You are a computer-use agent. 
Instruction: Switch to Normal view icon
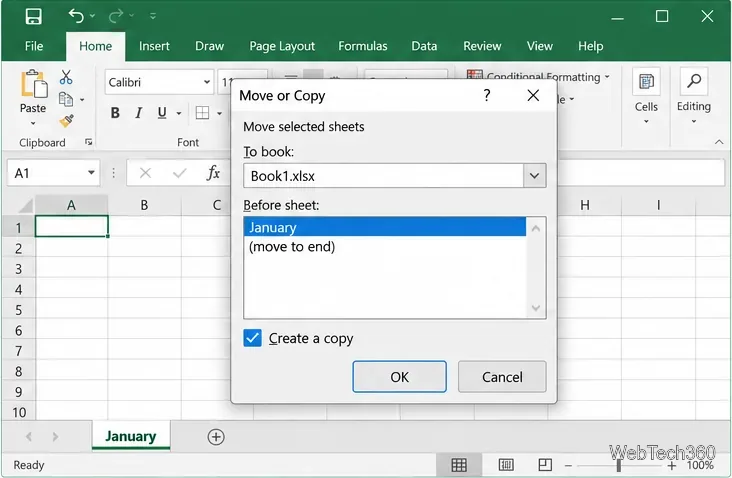pos(459,464)
